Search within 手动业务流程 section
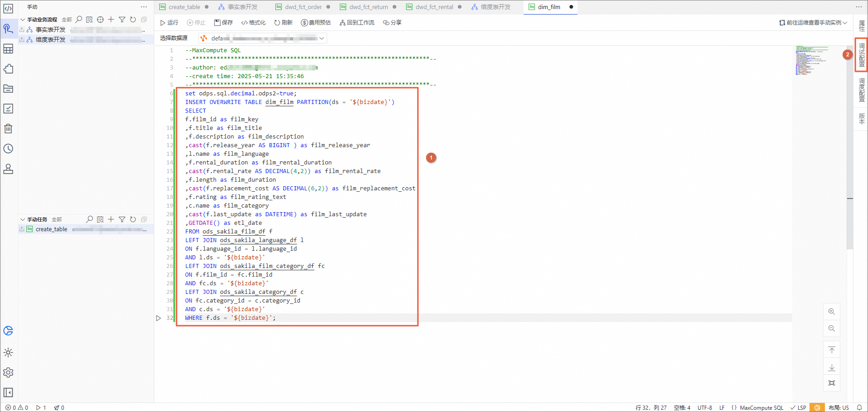868x412 pixels. [78, 20]
